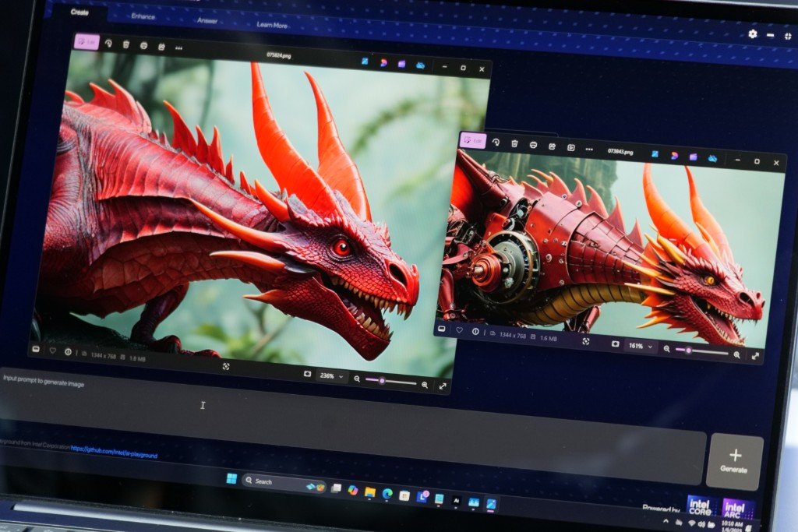Zoom in within the 075824.png window

tap(425, 385)
